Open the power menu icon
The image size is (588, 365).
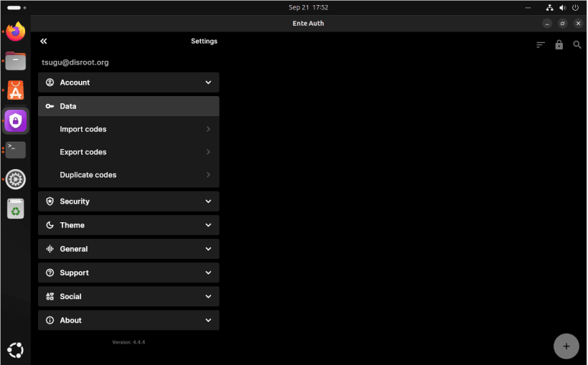[x=575, y=7]
